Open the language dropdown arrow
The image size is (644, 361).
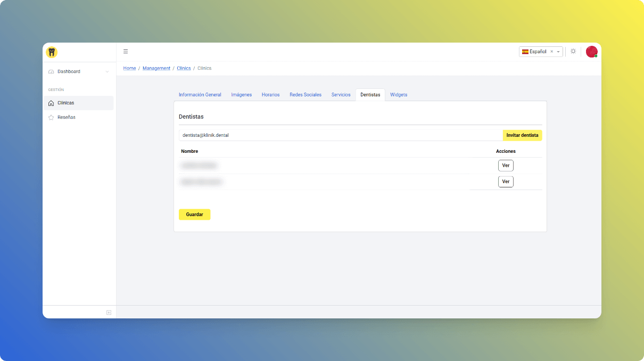pos(558,52)
